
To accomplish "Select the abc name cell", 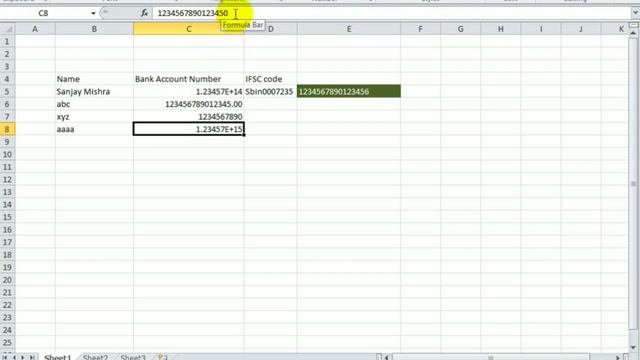I will (94, 104).
